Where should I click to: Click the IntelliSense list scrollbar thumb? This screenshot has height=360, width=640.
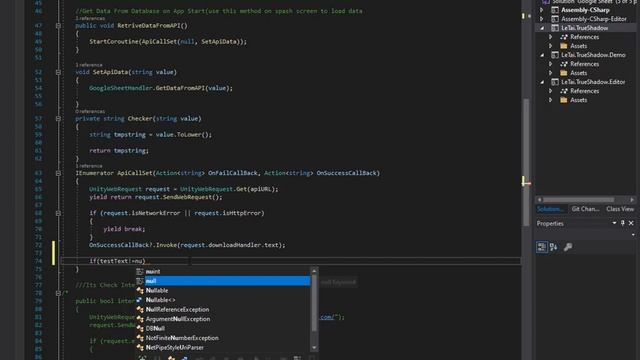click(x=314, y=303)
